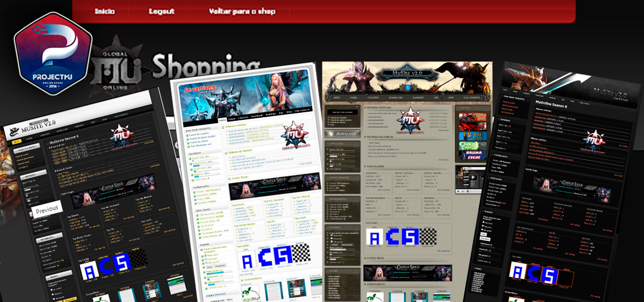Viewport: 644px width, 302px height.
Task: Click the Castle Siege banner in the white template
Action: [274, 189]
